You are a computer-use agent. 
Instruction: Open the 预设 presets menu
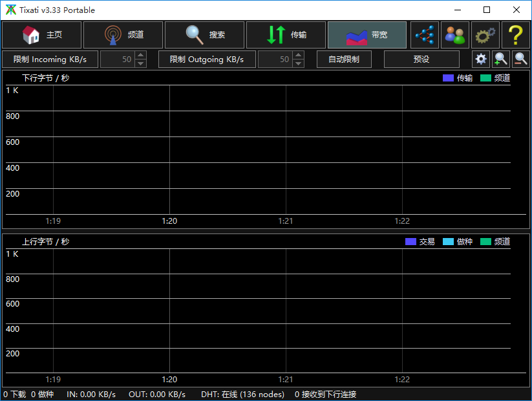(421, 59)
